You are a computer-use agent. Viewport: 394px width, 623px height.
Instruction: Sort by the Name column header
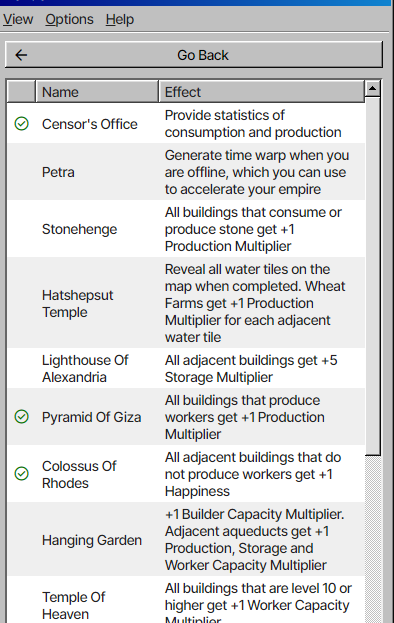pos(97,92)
